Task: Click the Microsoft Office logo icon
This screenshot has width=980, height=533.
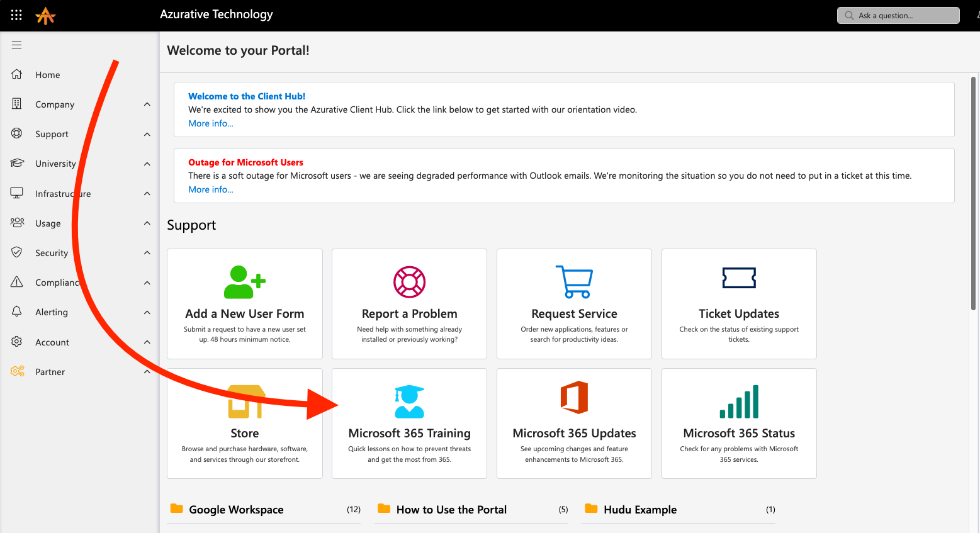Action: point(574,397)
